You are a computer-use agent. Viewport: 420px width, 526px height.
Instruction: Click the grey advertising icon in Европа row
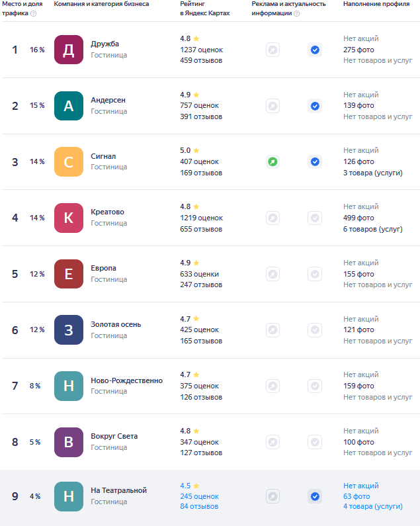point(273,274)
